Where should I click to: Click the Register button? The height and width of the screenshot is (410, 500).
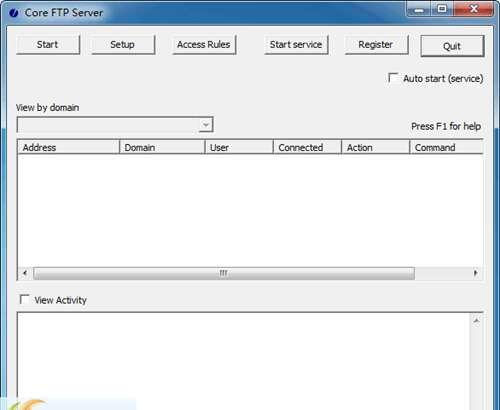376,45
